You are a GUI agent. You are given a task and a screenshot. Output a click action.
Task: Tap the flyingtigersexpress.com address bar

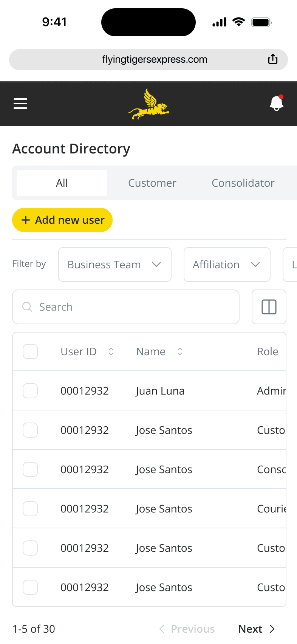click(148, 60)
